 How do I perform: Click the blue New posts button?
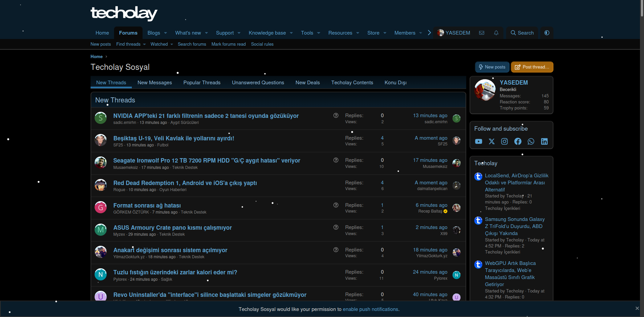click(x=492, y=67)
